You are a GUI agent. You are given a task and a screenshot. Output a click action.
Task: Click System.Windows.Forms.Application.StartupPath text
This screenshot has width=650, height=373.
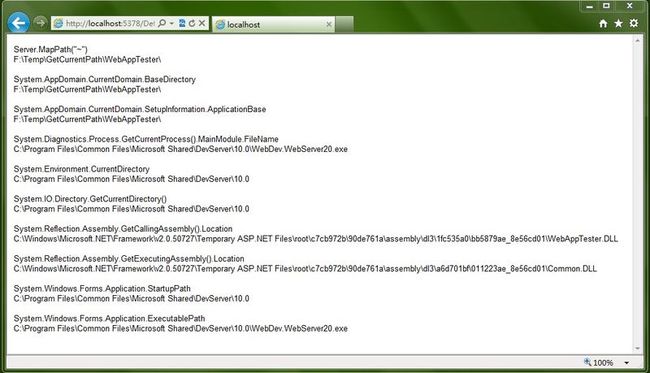[102, 288]
